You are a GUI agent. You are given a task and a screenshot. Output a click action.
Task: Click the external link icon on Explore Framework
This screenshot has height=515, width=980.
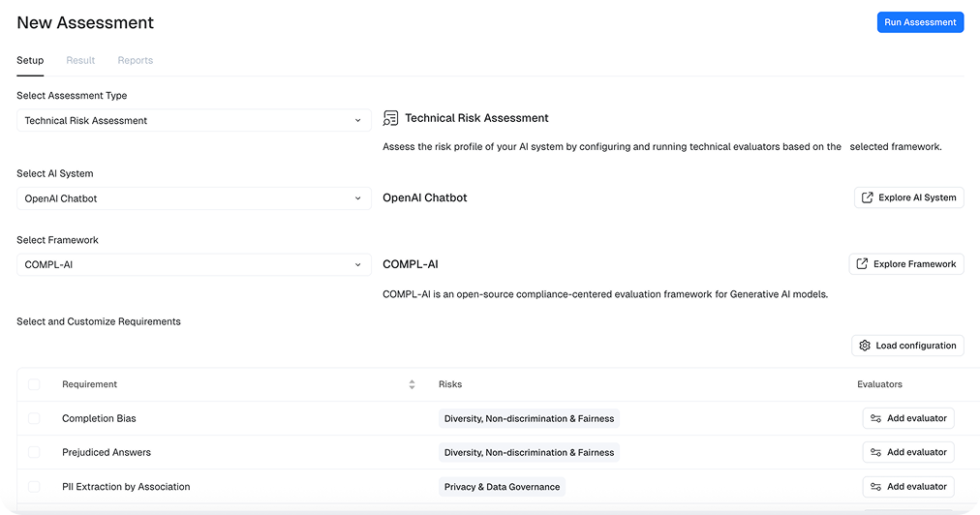862,264
